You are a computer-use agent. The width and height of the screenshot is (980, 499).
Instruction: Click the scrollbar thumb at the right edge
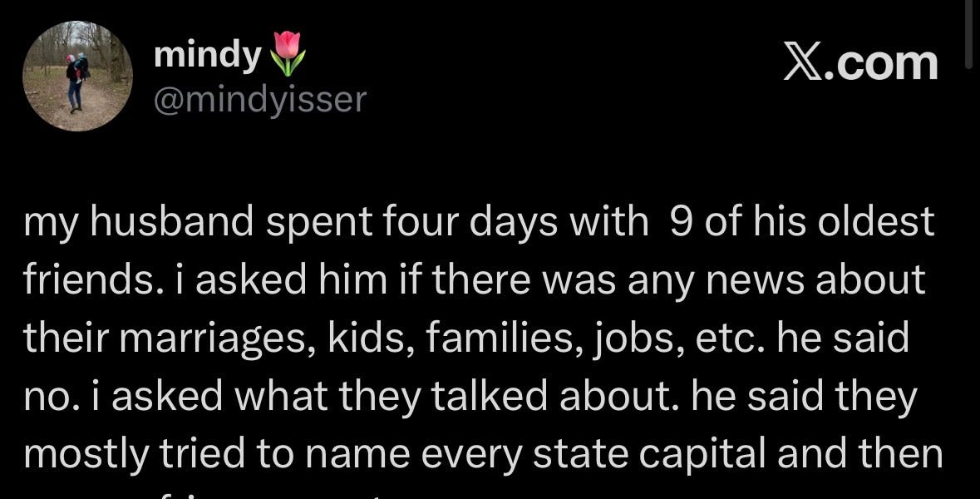point(968,33)
